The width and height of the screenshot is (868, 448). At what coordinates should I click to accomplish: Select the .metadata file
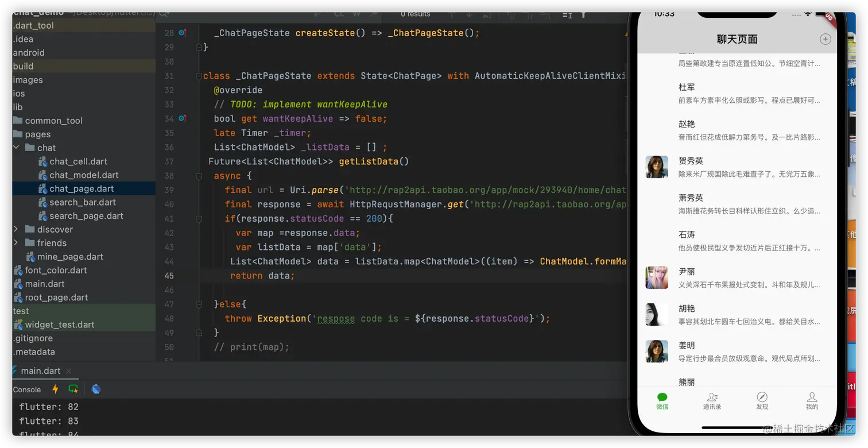[x=34, y=352]
